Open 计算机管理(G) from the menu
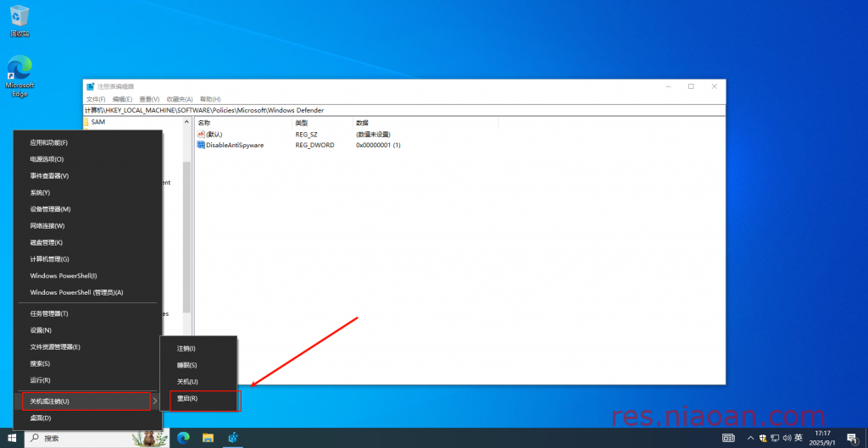 88,259
